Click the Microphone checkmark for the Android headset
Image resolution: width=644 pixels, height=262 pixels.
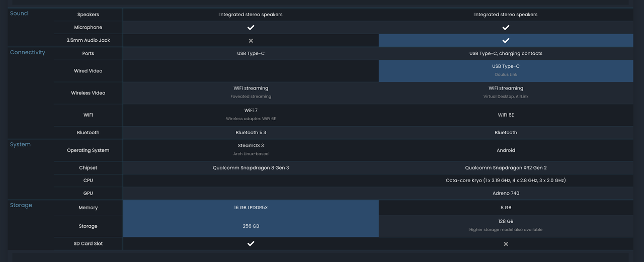506,27
